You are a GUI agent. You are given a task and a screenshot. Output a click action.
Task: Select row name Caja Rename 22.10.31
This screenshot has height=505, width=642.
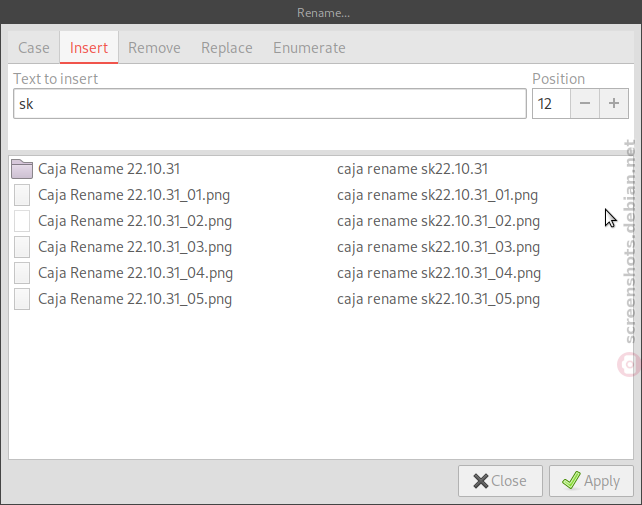(109, 169)
